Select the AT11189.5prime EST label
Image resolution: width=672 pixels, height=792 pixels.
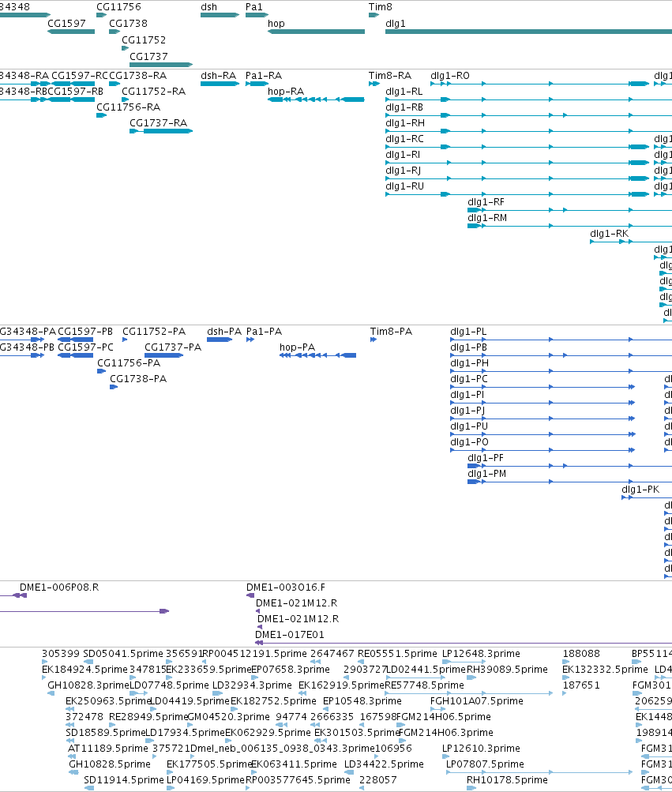[x=108, y=749]
